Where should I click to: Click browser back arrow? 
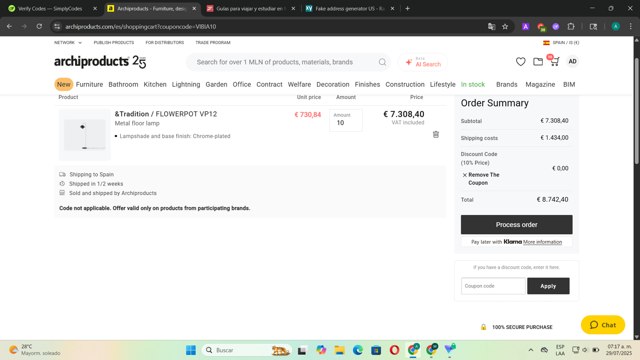[9, 27]
